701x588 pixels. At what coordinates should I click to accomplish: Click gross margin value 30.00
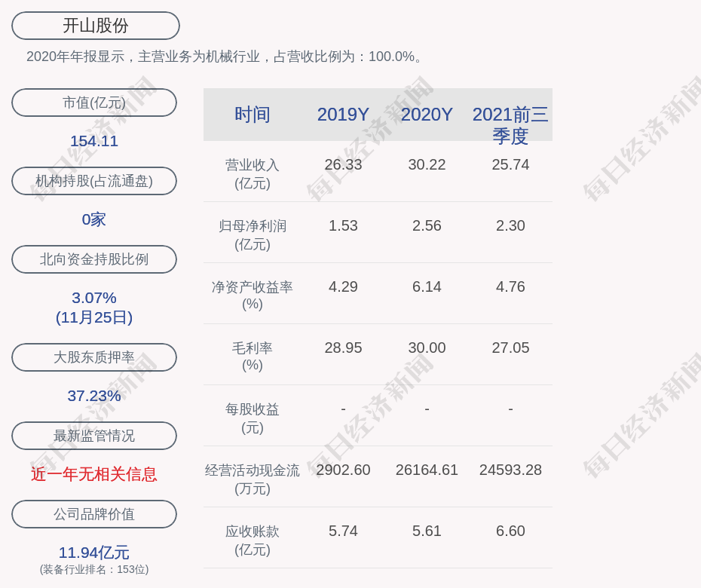pyautogui.click(x=427, y=348)
